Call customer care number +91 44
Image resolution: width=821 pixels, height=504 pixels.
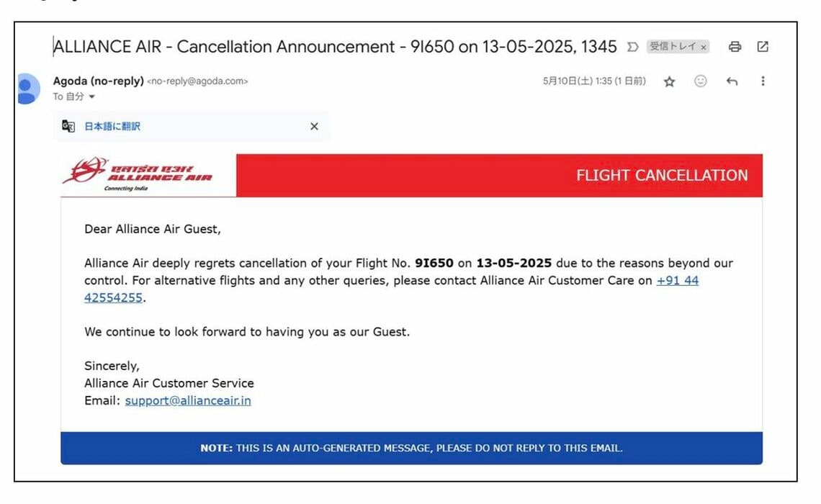point(678,281)
